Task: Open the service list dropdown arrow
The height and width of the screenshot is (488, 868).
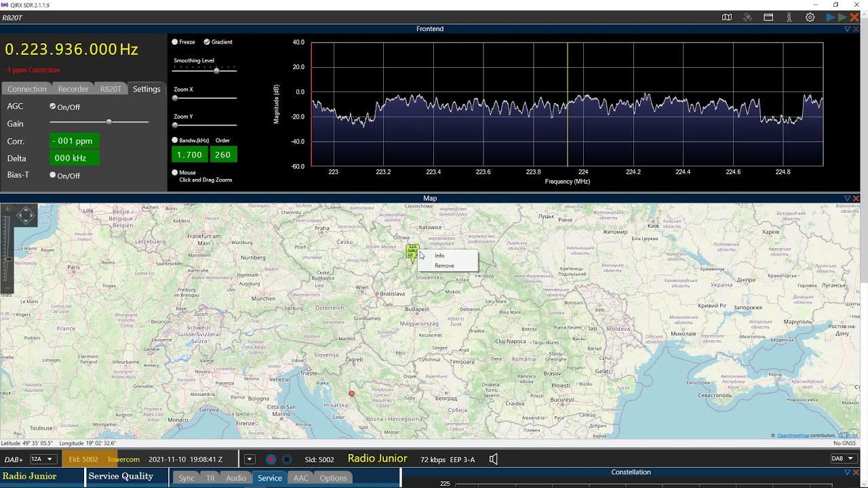Action: 249,460
